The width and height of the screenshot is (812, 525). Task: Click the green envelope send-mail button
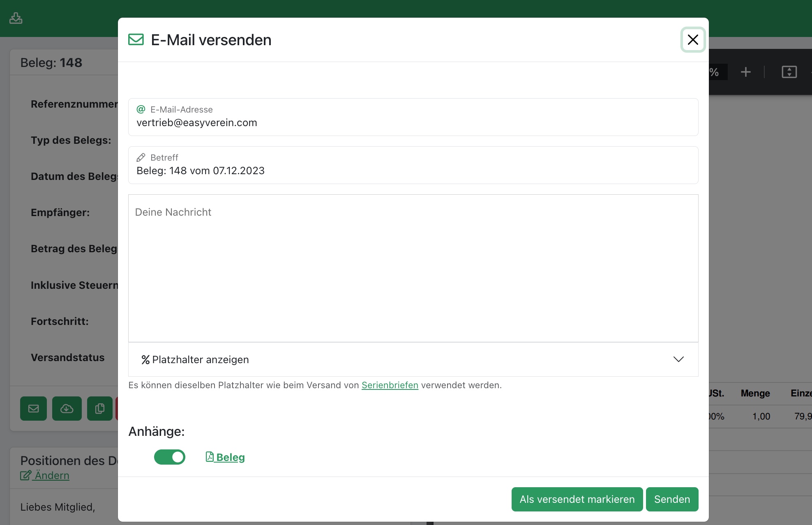click(33, 408)
